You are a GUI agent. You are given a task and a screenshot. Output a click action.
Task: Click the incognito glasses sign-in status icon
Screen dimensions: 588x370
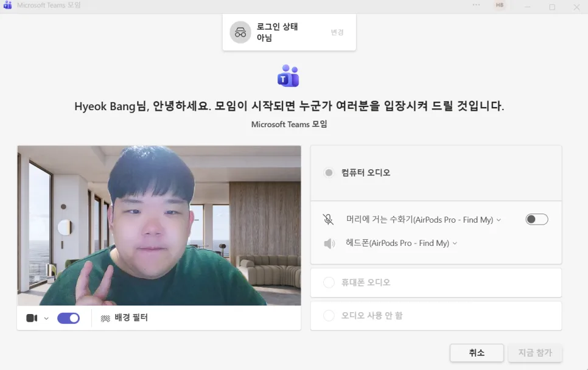[x=240, y=32]
